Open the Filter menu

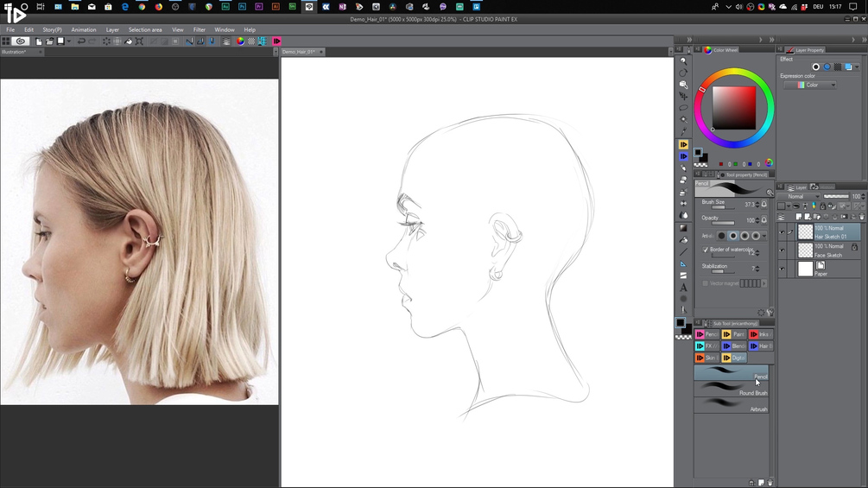click(200, 30)
